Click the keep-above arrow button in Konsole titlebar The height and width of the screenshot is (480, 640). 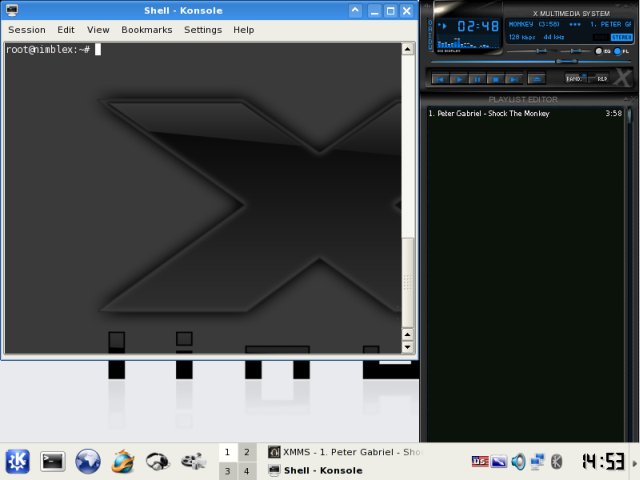point(356,10)
